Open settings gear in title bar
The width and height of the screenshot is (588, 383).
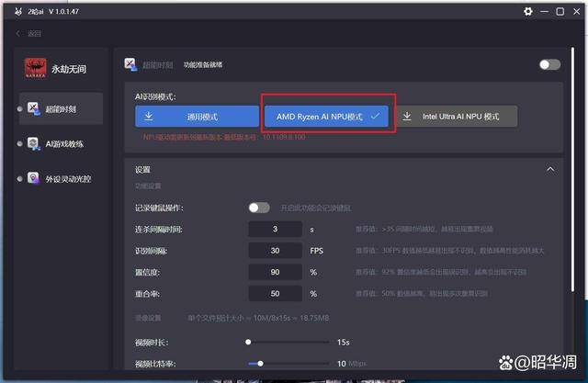tap(528, 12)
